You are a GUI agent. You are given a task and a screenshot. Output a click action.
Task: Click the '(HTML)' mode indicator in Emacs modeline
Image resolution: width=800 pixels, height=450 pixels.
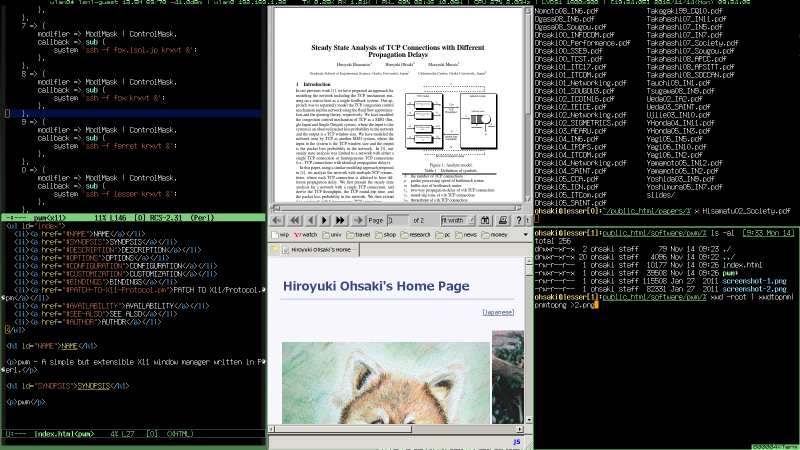pyautogui.click(x=180, y=434)
